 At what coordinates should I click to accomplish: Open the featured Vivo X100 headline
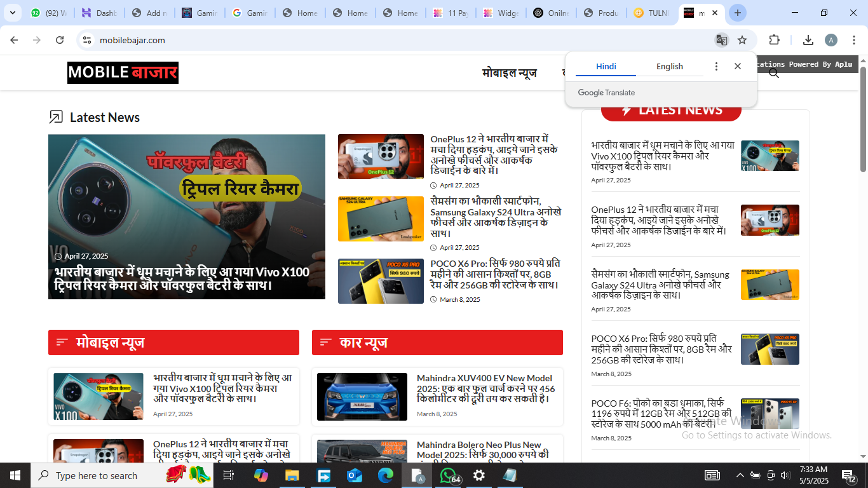coord(182,279)
